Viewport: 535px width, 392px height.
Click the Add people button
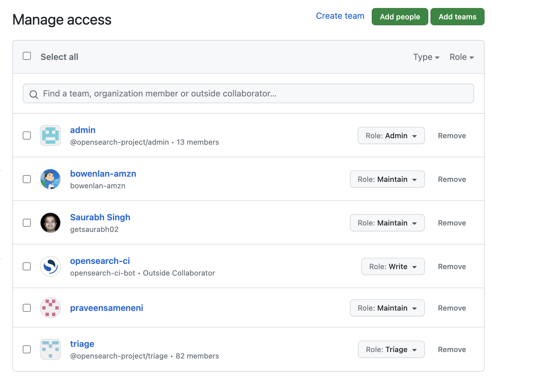click(399, 17)
